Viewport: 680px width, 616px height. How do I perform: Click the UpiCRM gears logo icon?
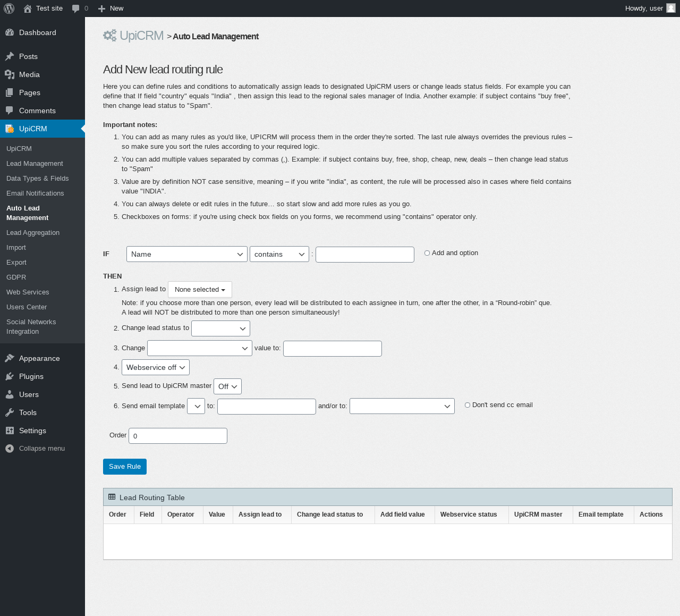(x=110, y=36)
